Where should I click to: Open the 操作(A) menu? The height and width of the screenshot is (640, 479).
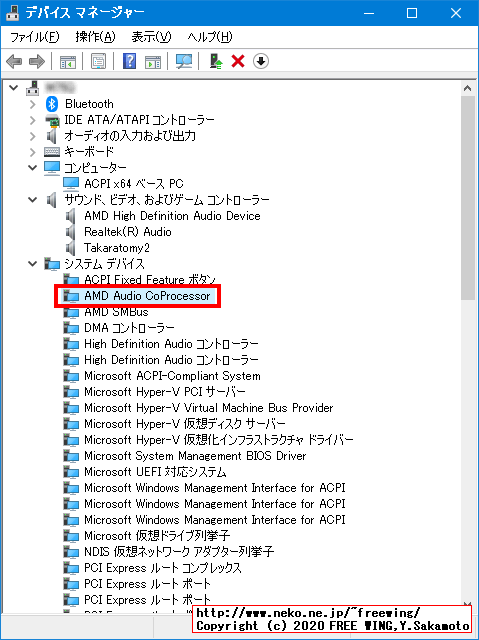(95, 37)
